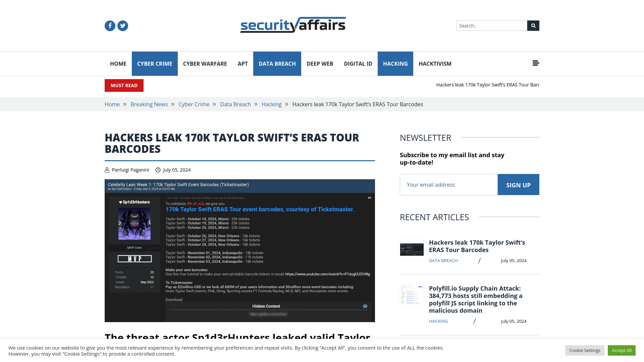Expand the DEEP WEB navigation dropdown
Viewport: 644px width, 362px height.
(320, 64)
